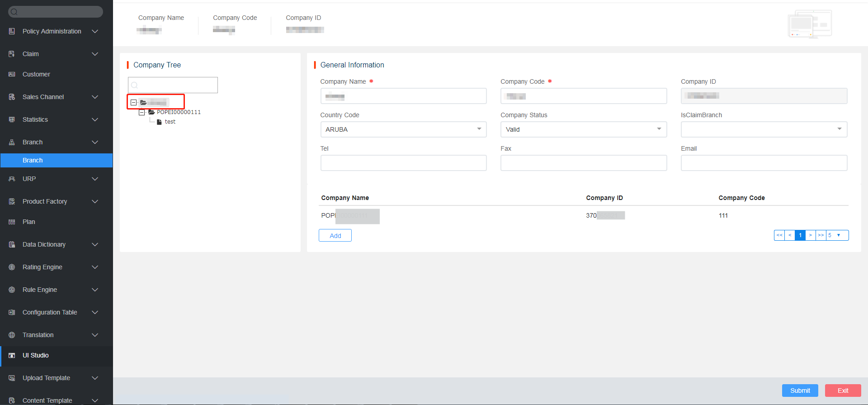Click the UI Studio sidebar icon
Image resolution: width=868 pixels, height=405 pixels.
[x=12, y=355]
